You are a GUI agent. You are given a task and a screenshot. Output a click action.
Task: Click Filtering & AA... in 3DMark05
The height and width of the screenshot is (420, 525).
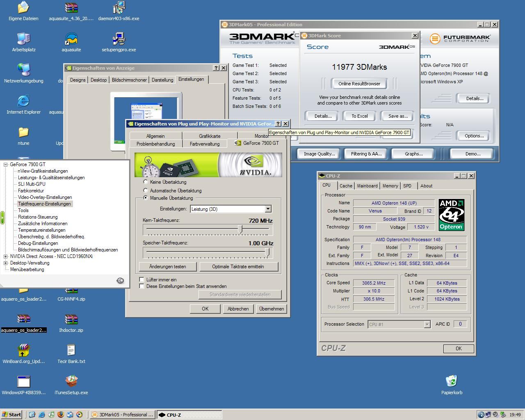[366, 154]
